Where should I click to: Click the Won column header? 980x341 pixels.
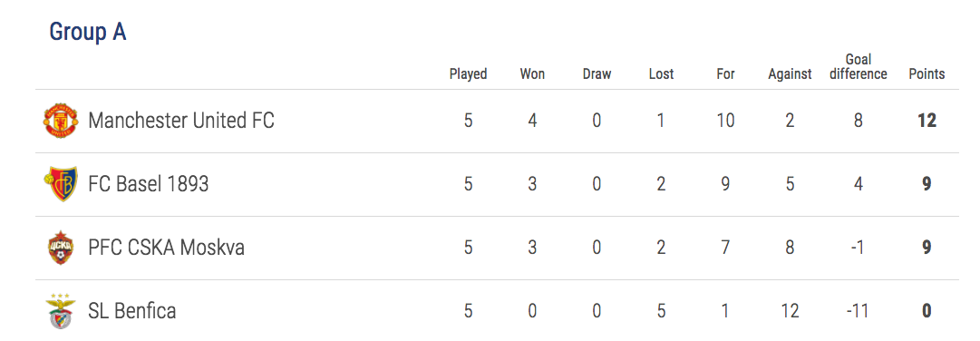click(532, 73)
